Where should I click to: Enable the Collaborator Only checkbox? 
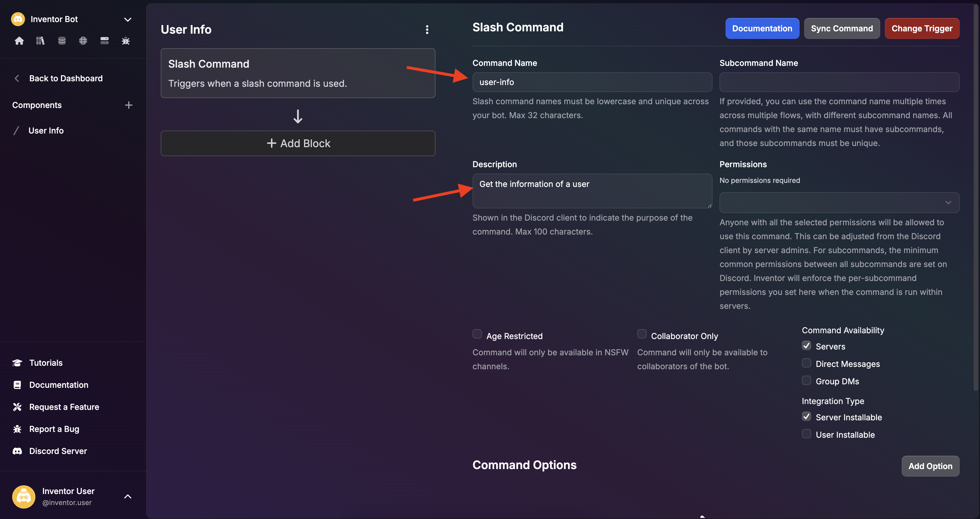(x=642, y=334)
